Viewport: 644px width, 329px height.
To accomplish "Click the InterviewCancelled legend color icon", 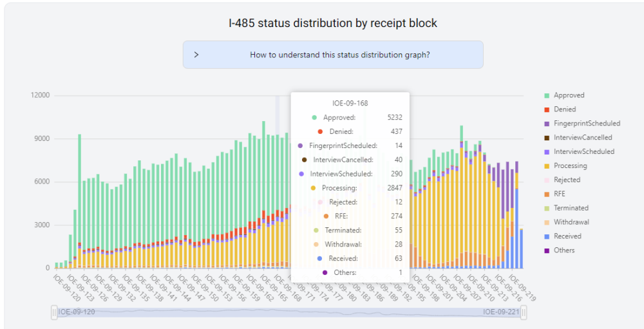I will (x=547, y=138).
